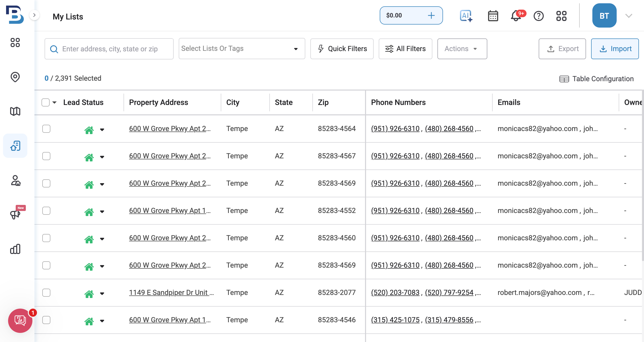
Task: Toggle the select-all checkbox in table header
Action: [46, 102]
